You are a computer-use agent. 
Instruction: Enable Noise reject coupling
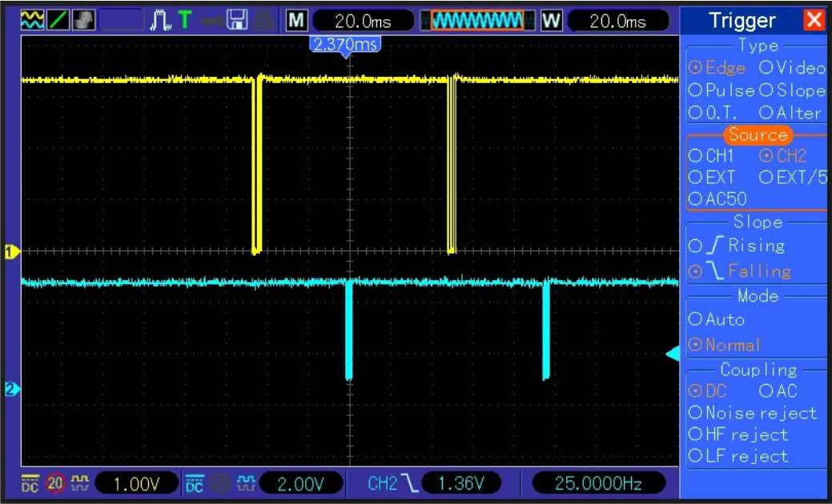[x=753, y=413]
